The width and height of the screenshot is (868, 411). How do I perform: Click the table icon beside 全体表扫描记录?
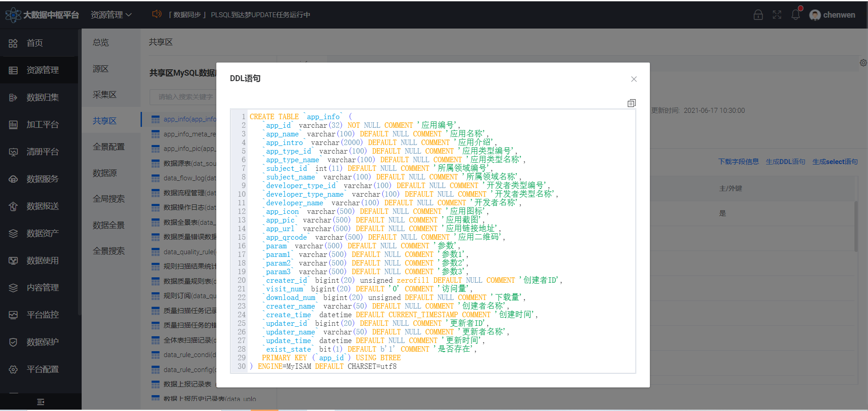tap(156, 340)
